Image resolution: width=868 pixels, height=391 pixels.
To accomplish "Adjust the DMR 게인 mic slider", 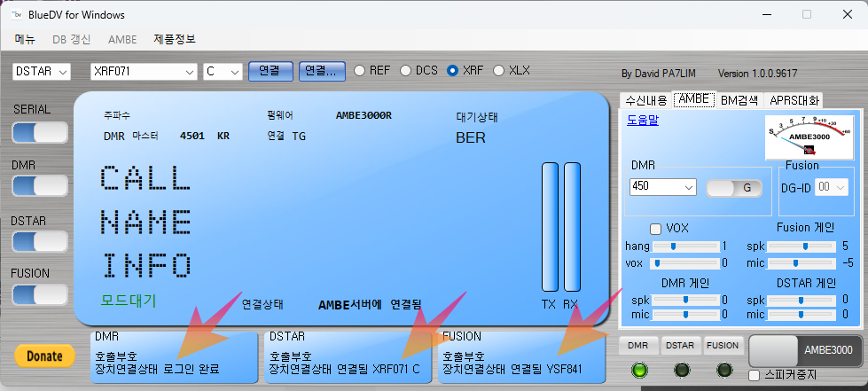I will (685, 315).
